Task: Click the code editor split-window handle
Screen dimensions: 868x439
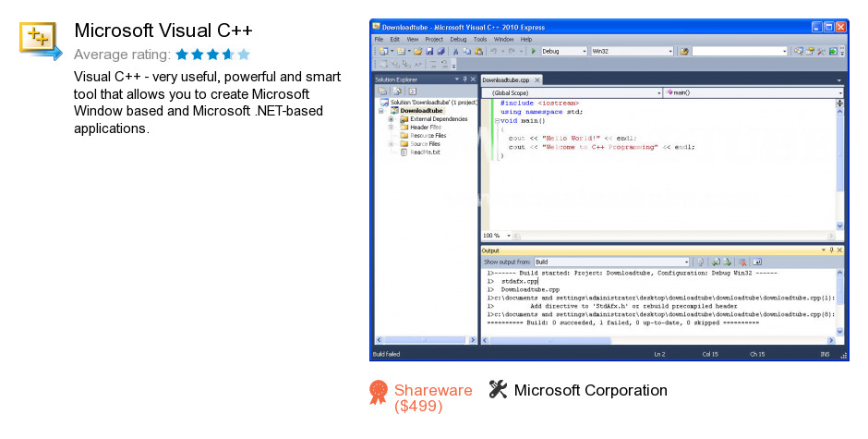Action: coord(839,104)
